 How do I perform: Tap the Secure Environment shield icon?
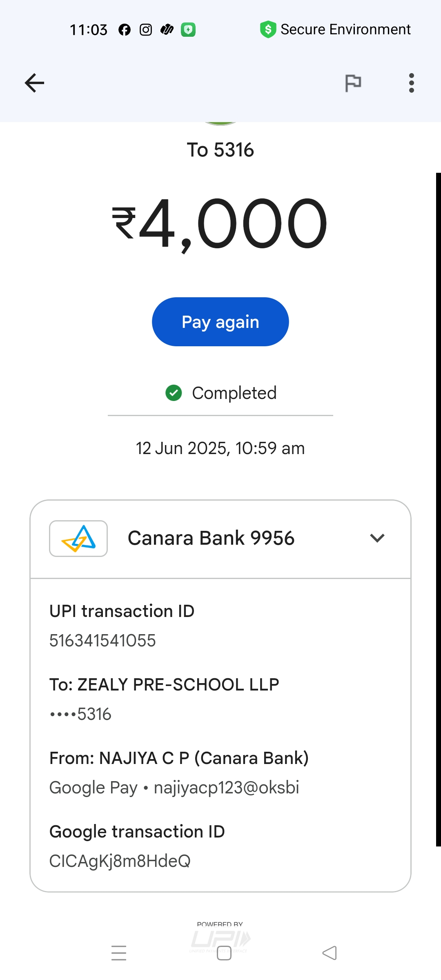268,29
